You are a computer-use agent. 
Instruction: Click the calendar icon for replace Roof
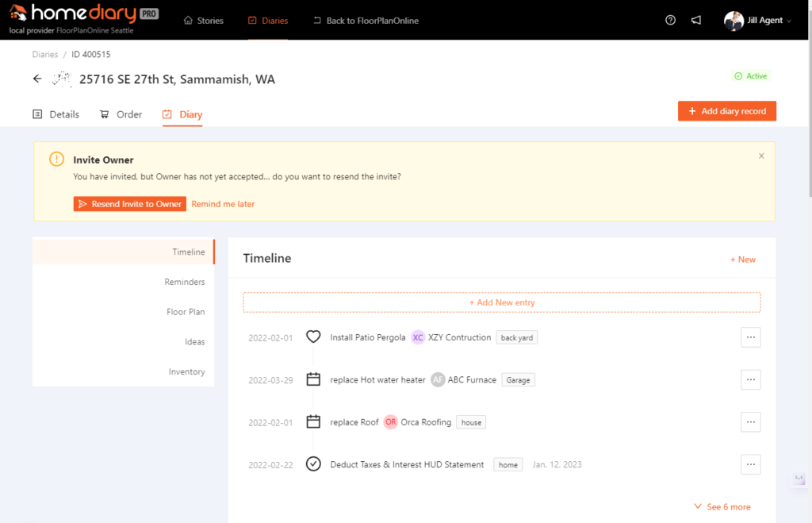point(313,422)
